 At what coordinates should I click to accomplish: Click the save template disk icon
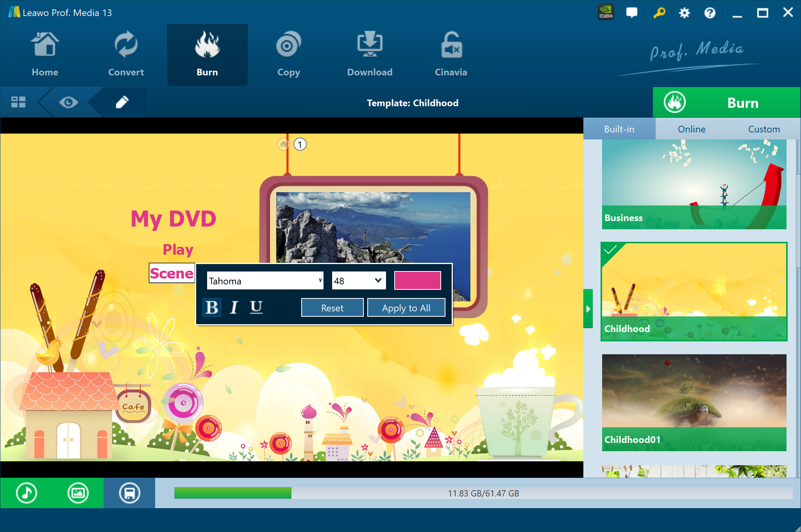tap(129, 493)
